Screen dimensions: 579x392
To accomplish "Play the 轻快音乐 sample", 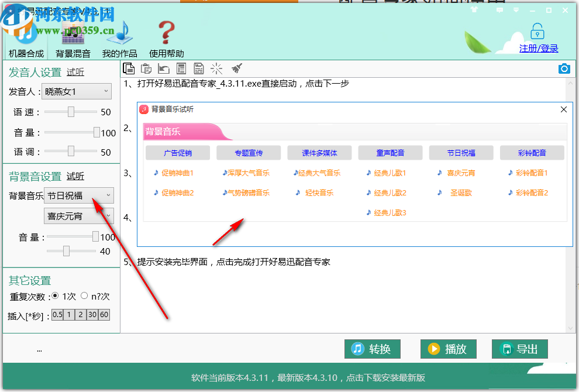I will [x=315, y=193].
